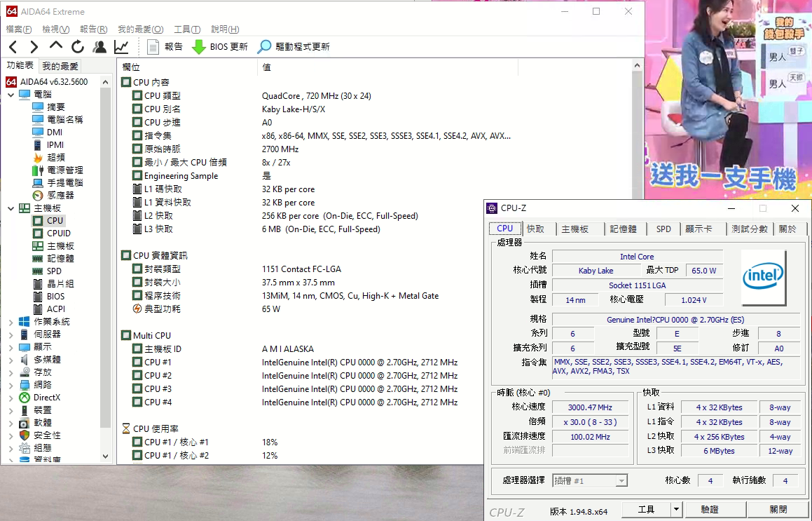Select 手提電腦 in the tree
Screen dimensions: 812x521
point(64,182)
